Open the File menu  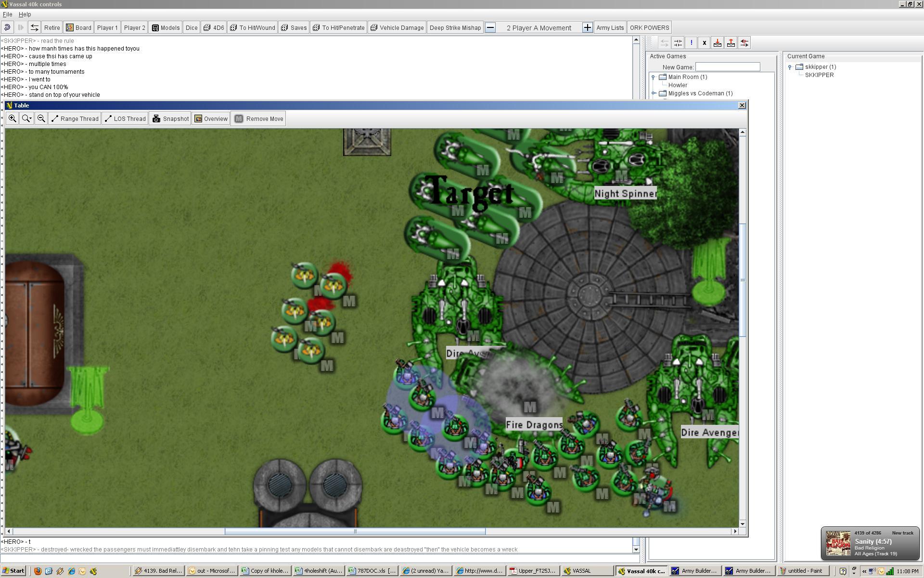point(7,14)
